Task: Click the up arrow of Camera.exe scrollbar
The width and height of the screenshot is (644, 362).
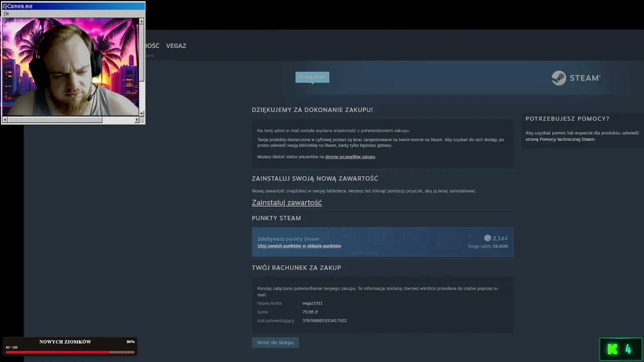Action: 141,21
